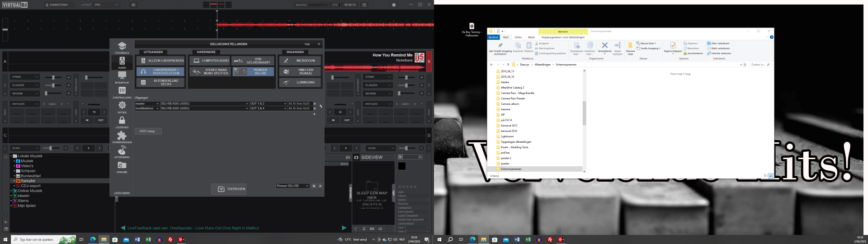Show previous LiveFeedback suggestion arrow
The width and height of the screenshot is (868, 244).
[x=123, y=228]
